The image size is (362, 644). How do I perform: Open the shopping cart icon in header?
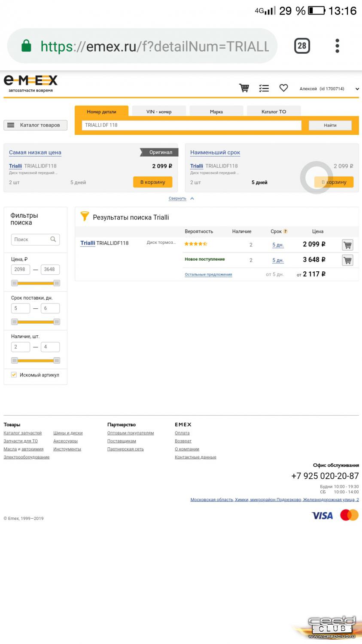tap(244, 88)
